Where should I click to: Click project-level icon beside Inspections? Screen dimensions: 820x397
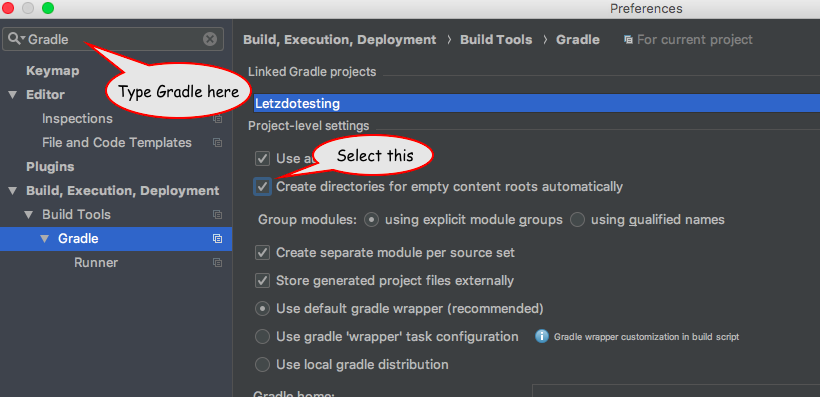218,119
